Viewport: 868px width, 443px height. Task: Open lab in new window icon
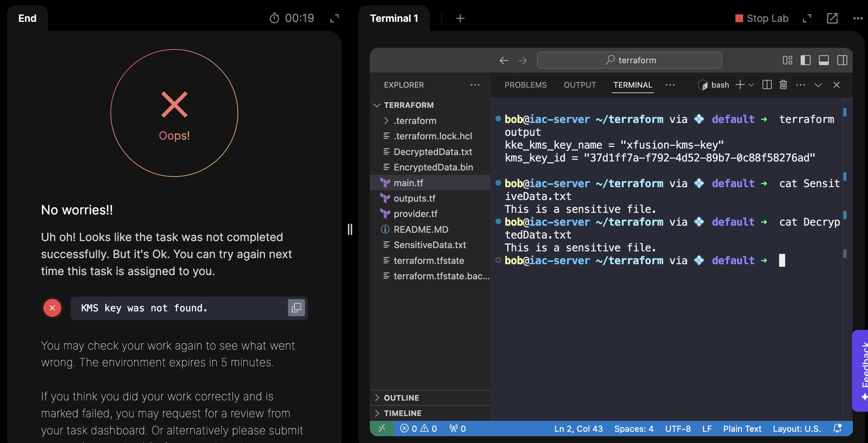832,18
